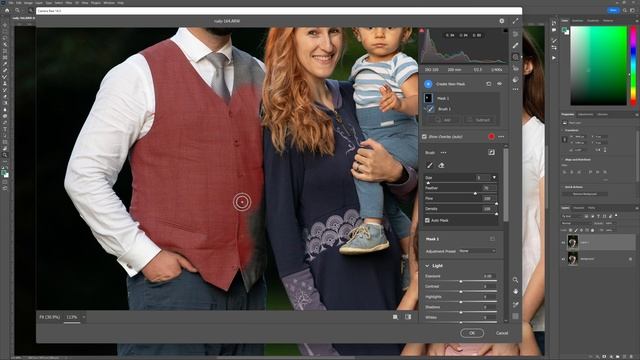Click the blue Create New Mask icon
The height and width of the screenshot is (360, 640).
(x=428, y=84)
